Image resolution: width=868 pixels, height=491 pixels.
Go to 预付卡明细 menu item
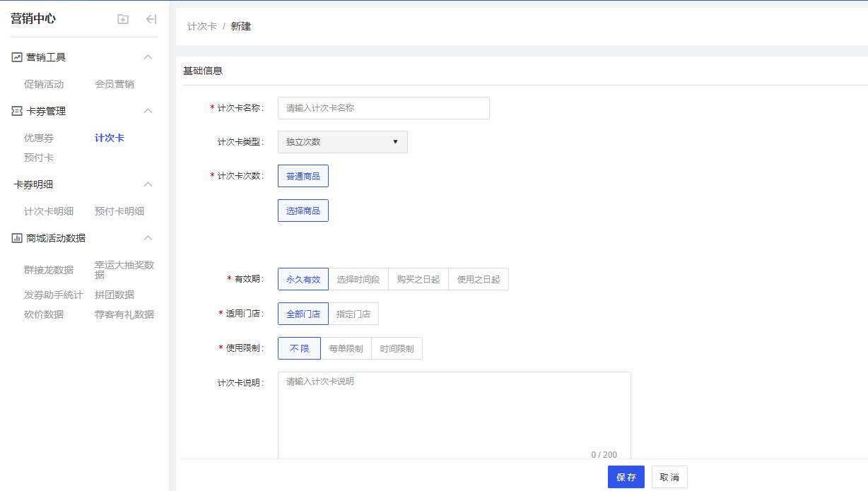click(119, 211)
